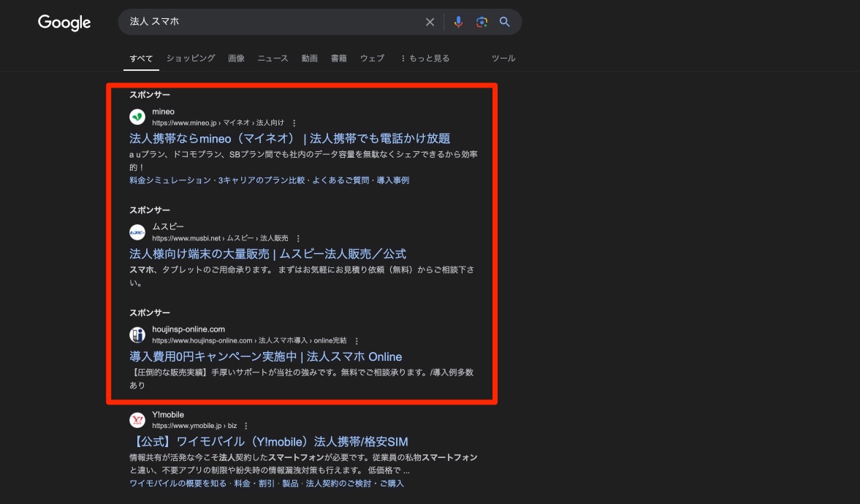Open 法人様向け端末の大量販売 ad headline
Image resolution: width=860 pixels, height=504 pixels.
[267, 254]
